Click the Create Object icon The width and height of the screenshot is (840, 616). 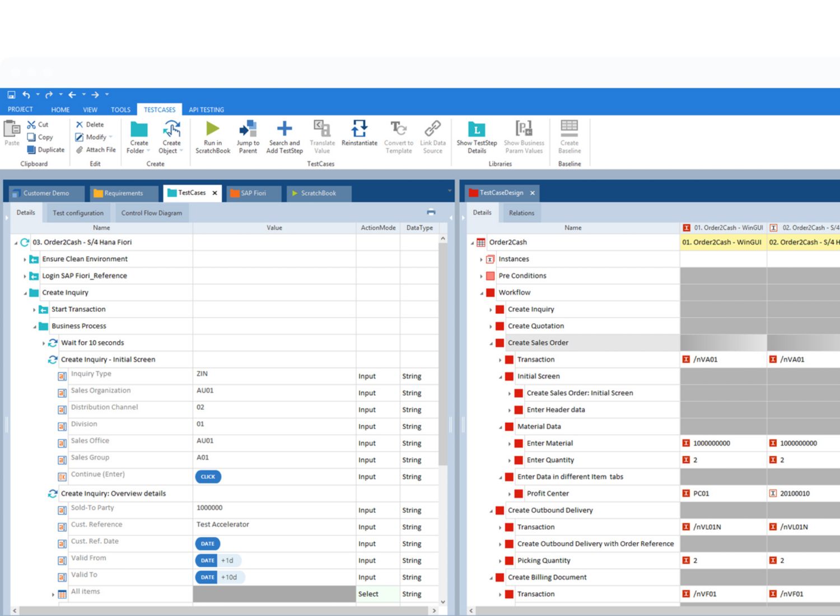pos(171,129)
